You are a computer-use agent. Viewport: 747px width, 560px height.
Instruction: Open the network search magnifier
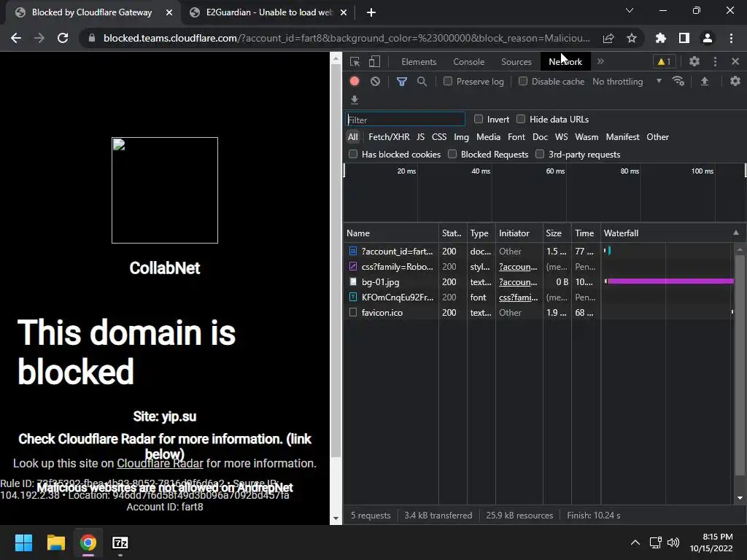click(422, 82)
